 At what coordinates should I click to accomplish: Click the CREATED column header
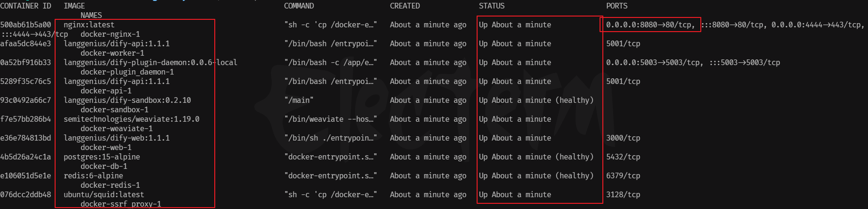coord(405,6)
